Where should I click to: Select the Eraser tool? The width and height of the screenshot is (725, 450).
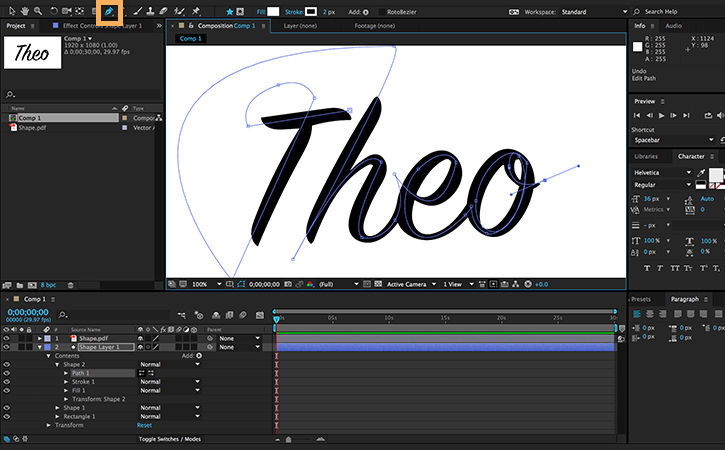pos(163,11)
